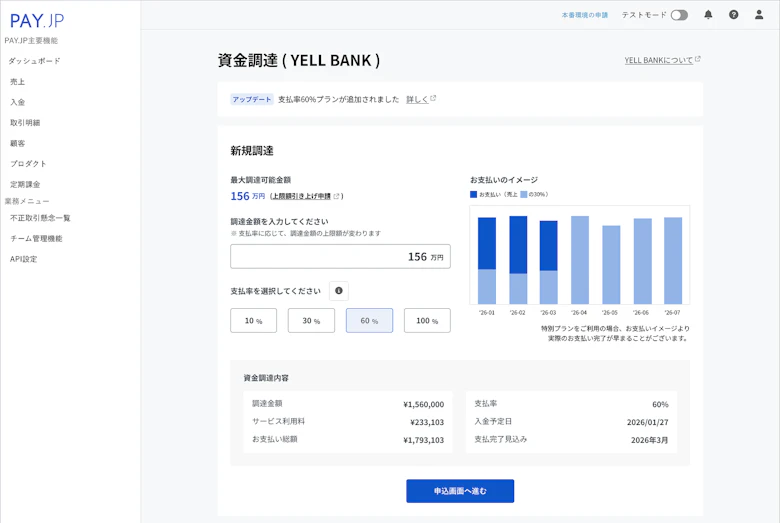Viewport: 780px width, 523px height.
Task: Select the 30% payment rate option
Action: [311, 320]
